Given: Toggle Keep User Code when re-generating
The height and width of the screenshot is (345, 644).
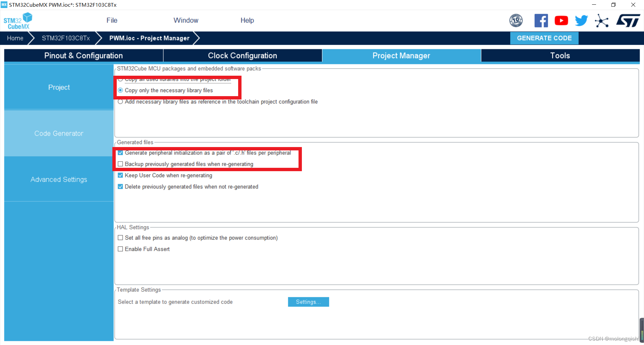Looking at the screenshot, I should tap(120, 176).
